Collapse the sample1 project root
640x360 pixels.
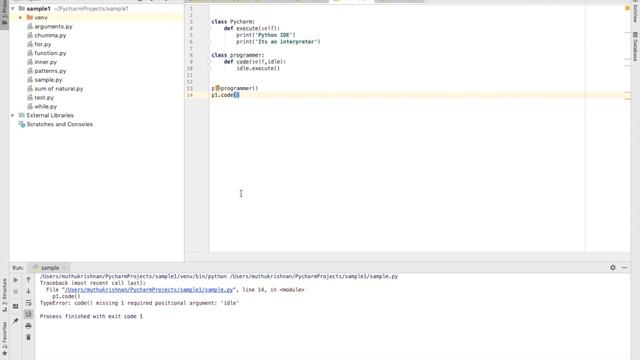pos(13,9)
